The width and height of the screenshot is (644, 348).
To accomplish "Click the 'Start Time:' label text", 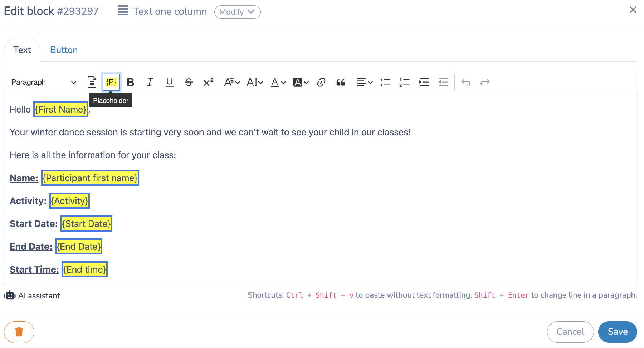I will click(34, 269).
